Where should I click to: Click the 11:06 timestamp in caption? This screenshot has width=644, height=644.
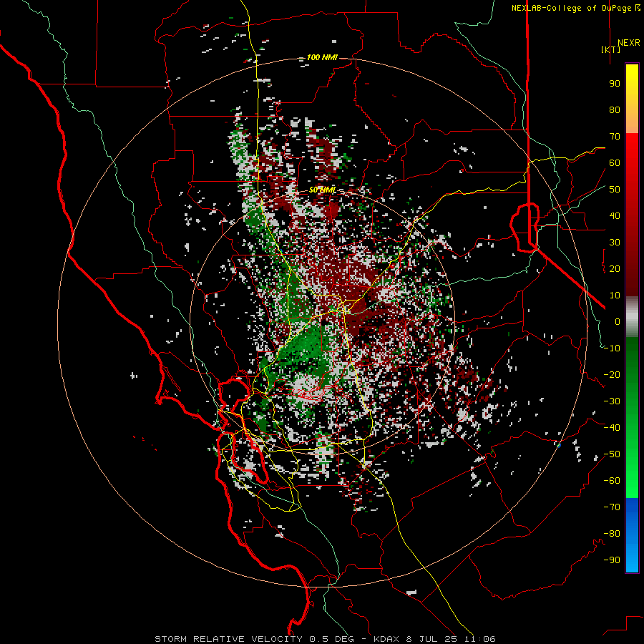click(479, 639)
